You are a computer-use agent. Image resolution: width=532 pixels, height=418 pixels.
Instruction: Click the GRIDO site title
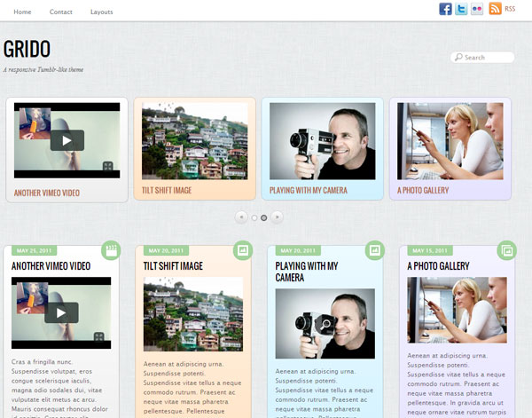[27, 50]
